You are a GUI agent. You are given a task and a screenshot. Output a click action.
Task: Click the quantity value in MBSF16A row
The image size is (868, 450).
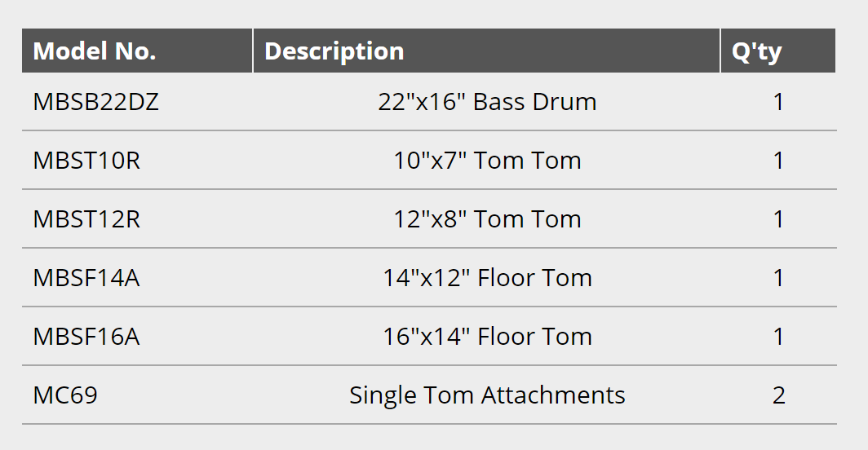[778, 337]
